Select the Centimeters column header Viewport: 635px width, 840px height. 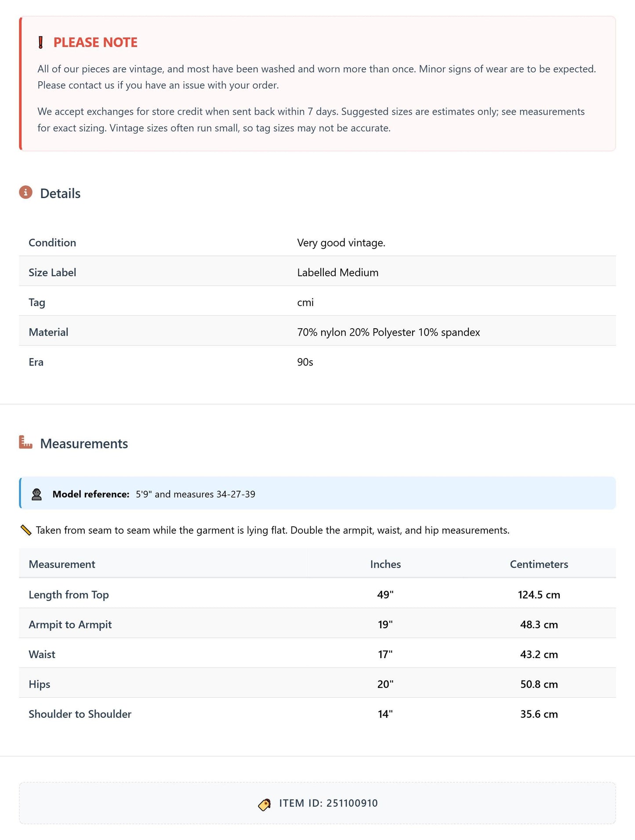(539, 565)
